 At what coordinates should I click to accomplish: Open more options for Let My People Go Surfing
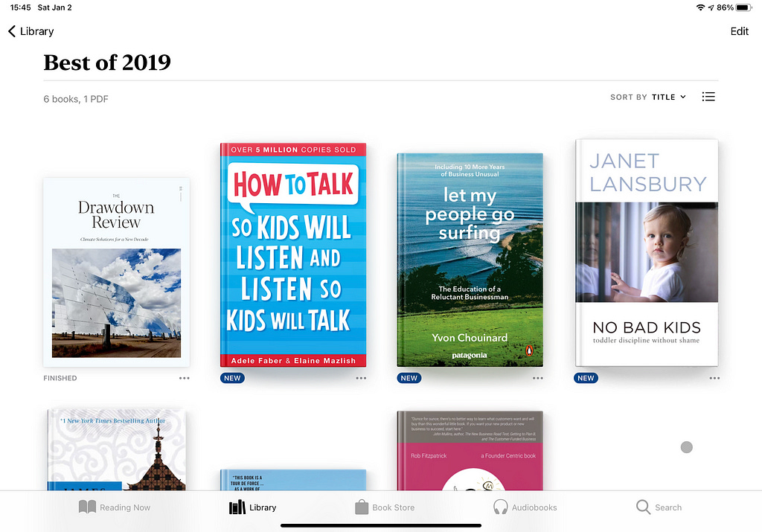click(x=538, y=378)
